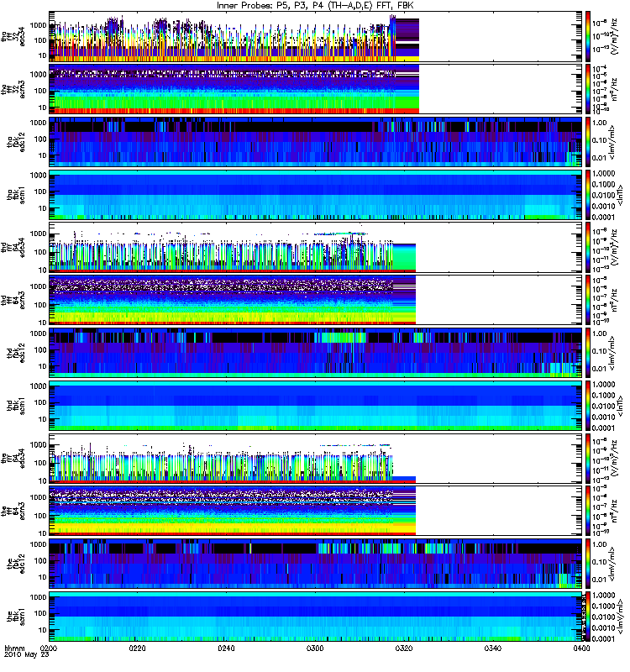Click the color bar of tha fbk scm1 panel
Image resolution: width=630 pixels, height=672 pixels.
coord(588,195)
